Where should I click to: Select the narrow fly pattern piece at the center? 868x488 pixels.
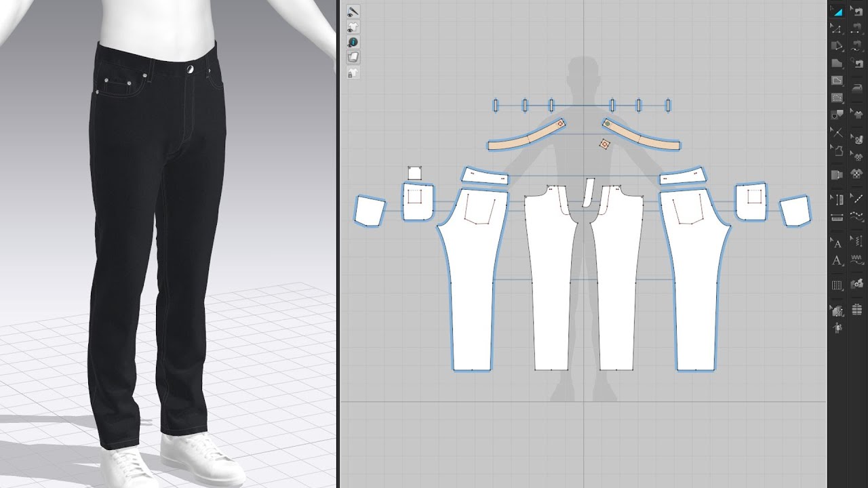[x=589, y=192]
